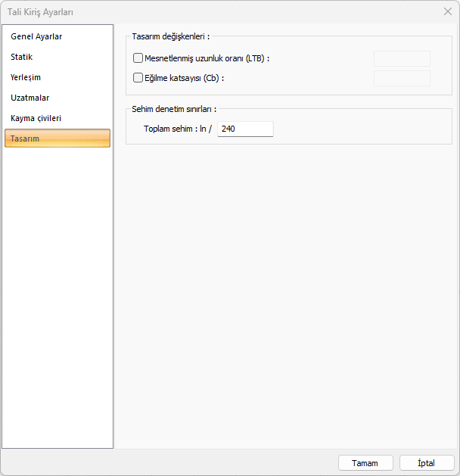This screenshot has width=460, height=476.
Task: Click the Cb coefficient value field
Action: [402, 78]
